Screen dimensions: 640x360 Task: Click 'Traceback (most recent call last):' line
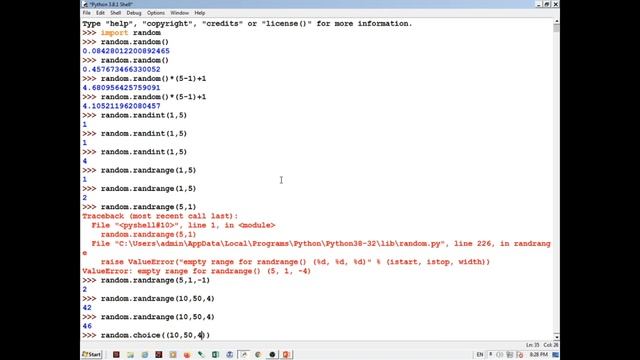160,216
